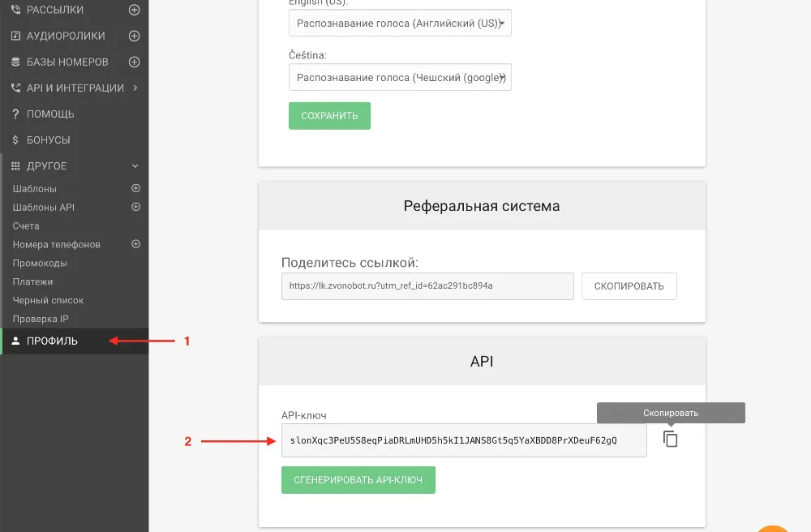Click the API key text field
The image size is (811, 532).
[x=464, y=441]
